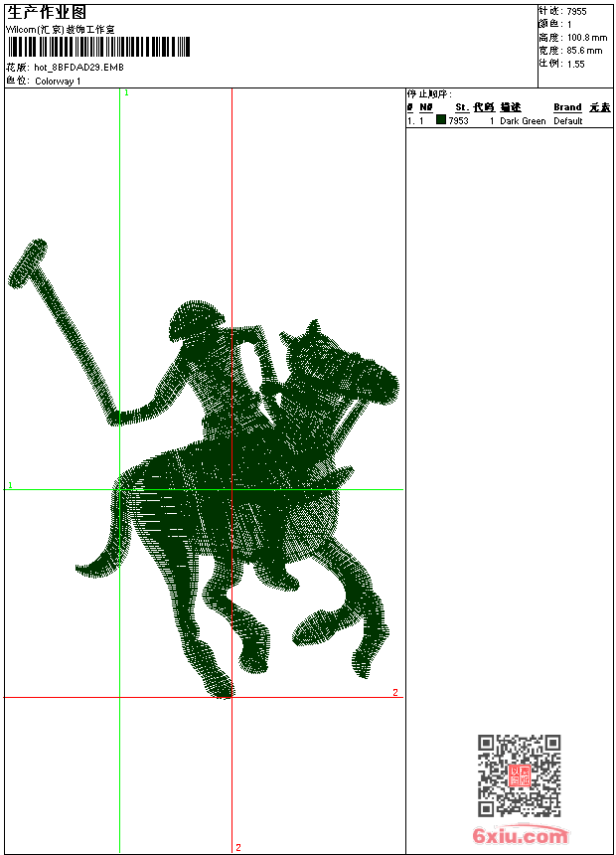The image size is (616, 855).
Task: Click the Colorway 1 value
Action: coord(58,82)
